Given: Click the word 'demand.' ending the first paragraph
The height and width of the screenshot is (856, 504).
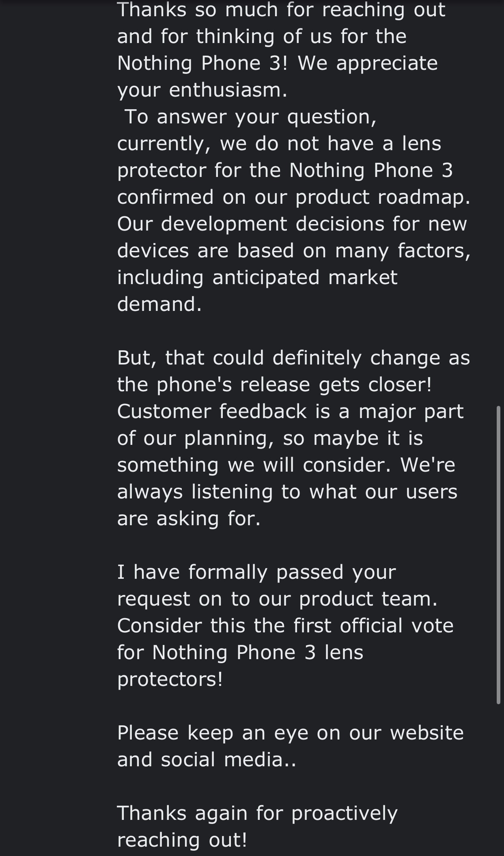Looking at the screenshot, I should tap(159, 304).
